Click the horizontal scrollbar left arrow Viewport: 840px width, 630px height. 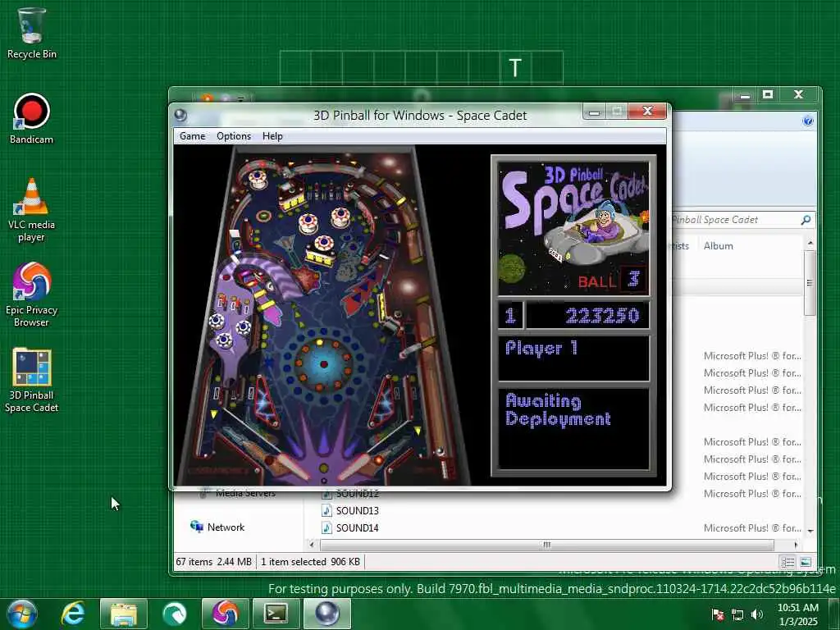(x=312, y=545)
